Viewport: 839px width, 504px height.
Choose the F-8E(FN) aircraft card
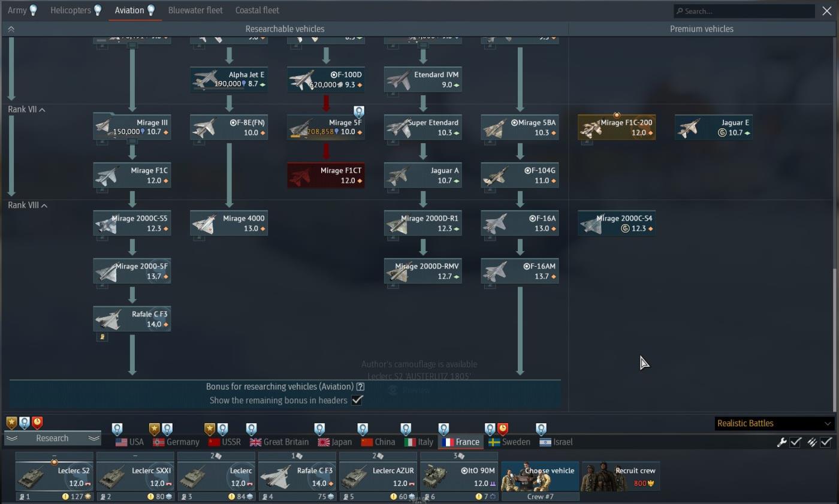point(229,127)
